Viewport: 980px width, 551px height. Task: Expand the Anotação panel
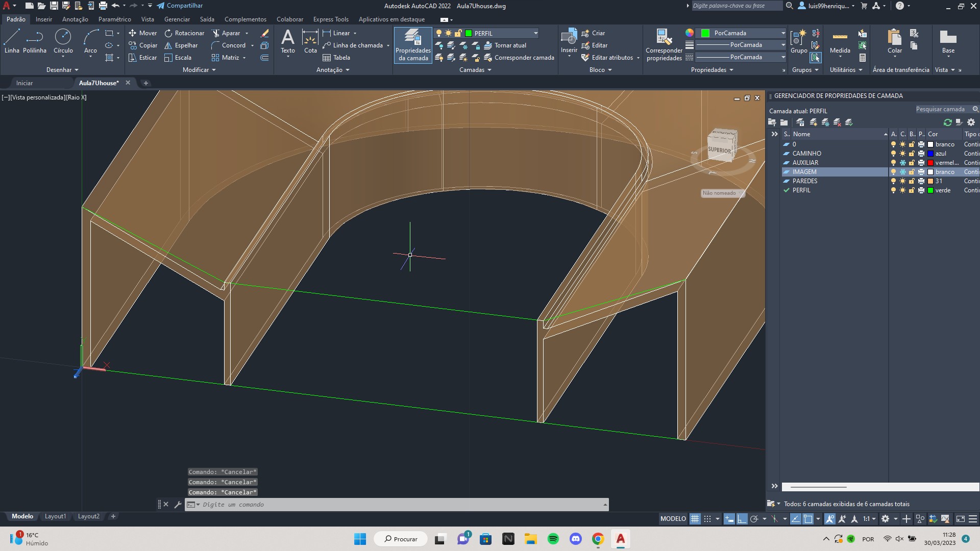click(333, 70)
